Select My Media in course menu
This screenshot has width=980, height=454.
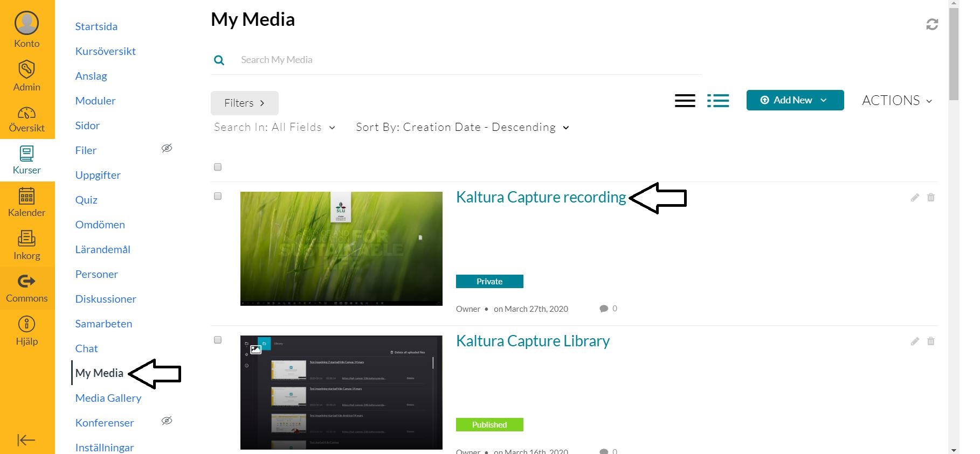tap(99, 373)
